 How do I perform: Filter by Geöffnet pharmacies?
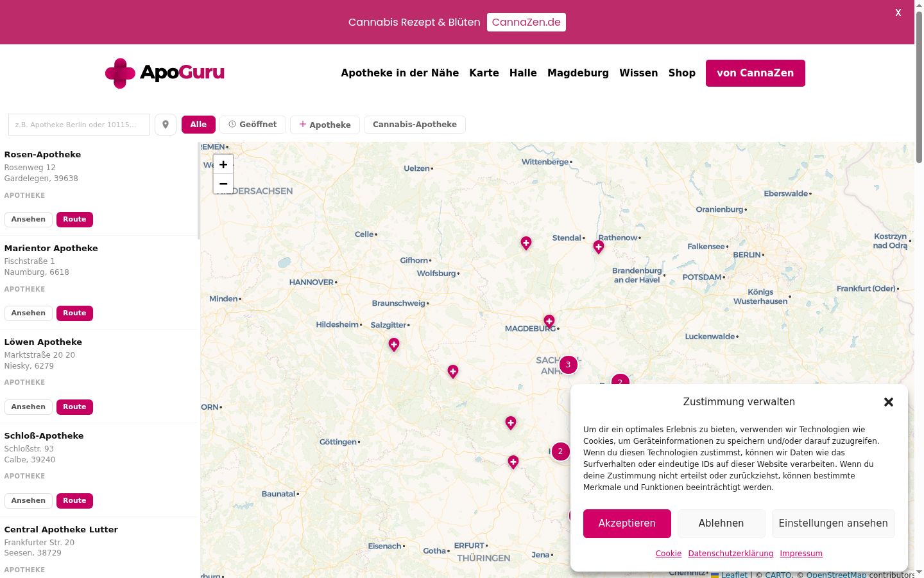(253, 125)
